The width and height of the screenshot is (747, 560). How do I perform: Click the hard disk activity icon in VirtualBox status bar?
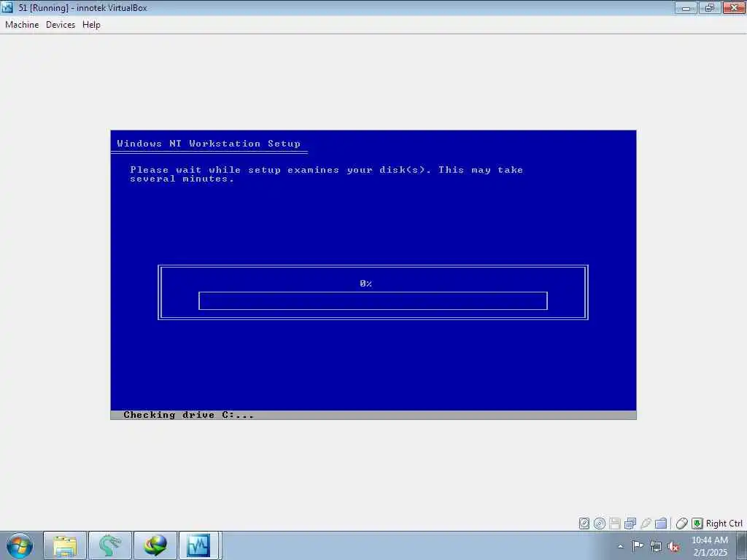[x=584, y=524]
